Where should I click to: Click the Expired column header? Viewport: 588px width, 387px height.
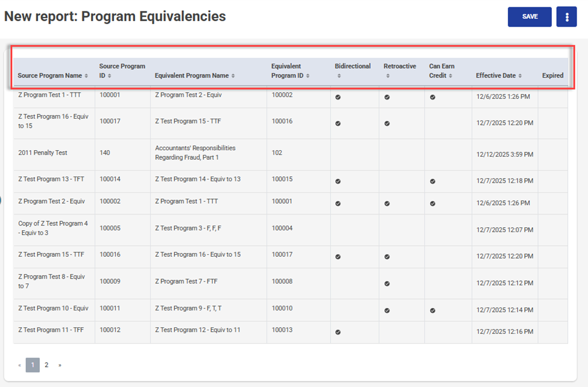552,76
